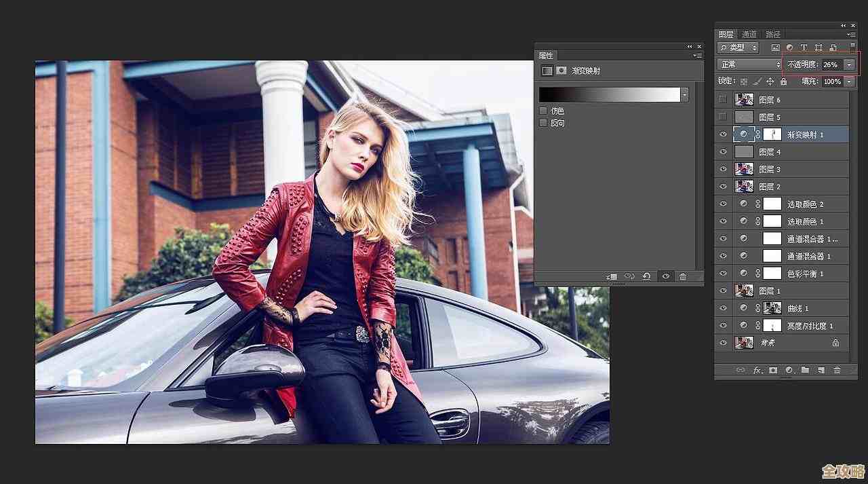Image resolution: width=868 pixels, height=484 pixels.
Task: Open the 正常 blend mode dropdown
Action: [x=749, y=64]
